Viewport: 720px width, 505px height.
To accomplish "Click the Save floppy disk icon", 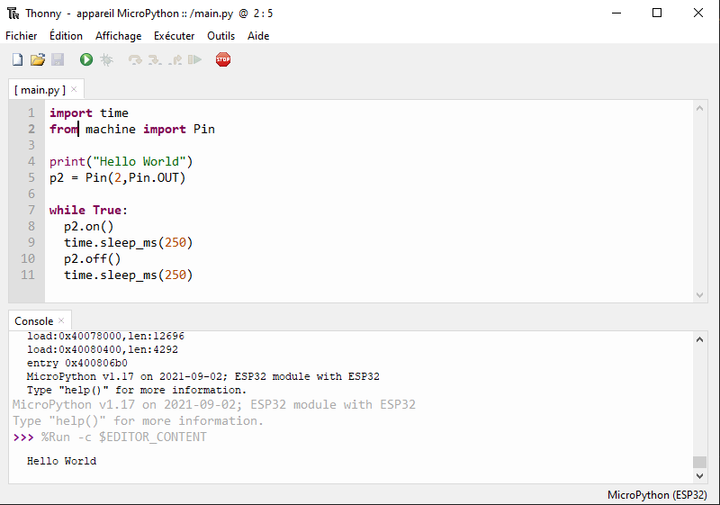I will click(57, 60).
